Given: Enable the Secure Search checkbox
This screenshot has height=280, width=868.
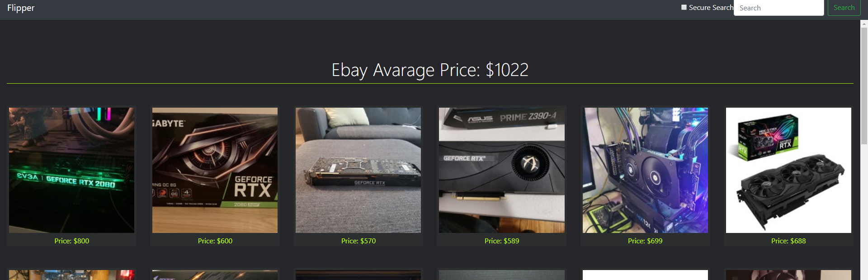Looking at the screenshot, I should (684, 7).
